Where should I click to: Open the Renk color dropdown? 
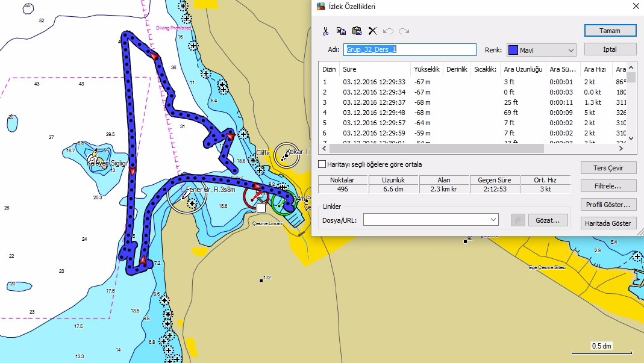coord(571,50)
